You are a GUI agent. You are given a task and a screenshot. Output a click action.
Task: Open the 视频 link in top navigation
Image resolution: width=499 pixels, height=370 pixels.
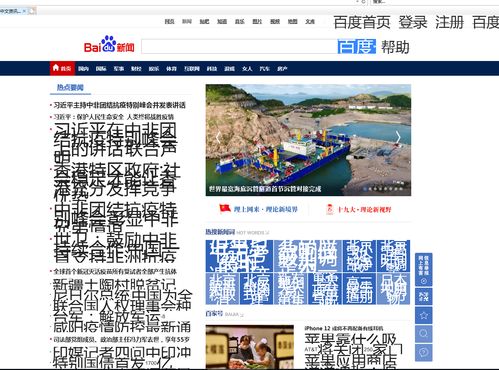click(275, 21)
